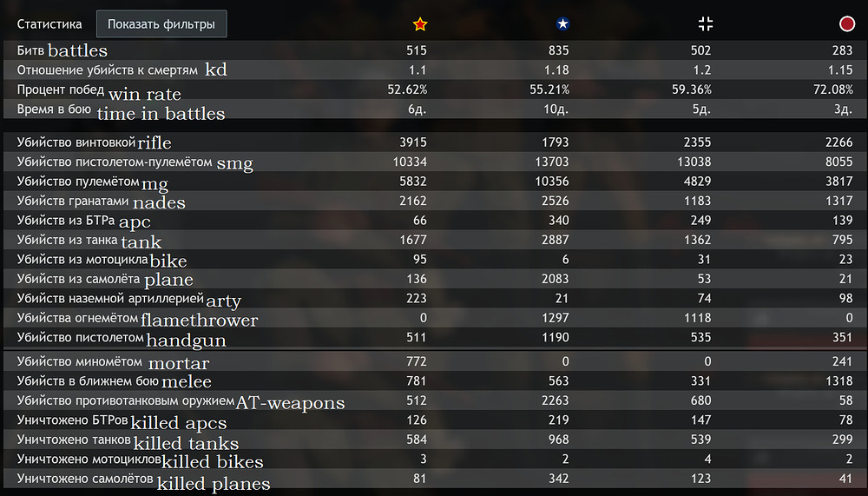The image size is (868, 496).
Task: Click the Убийства огнемётом flamethrower label
Action: [137, 318]
